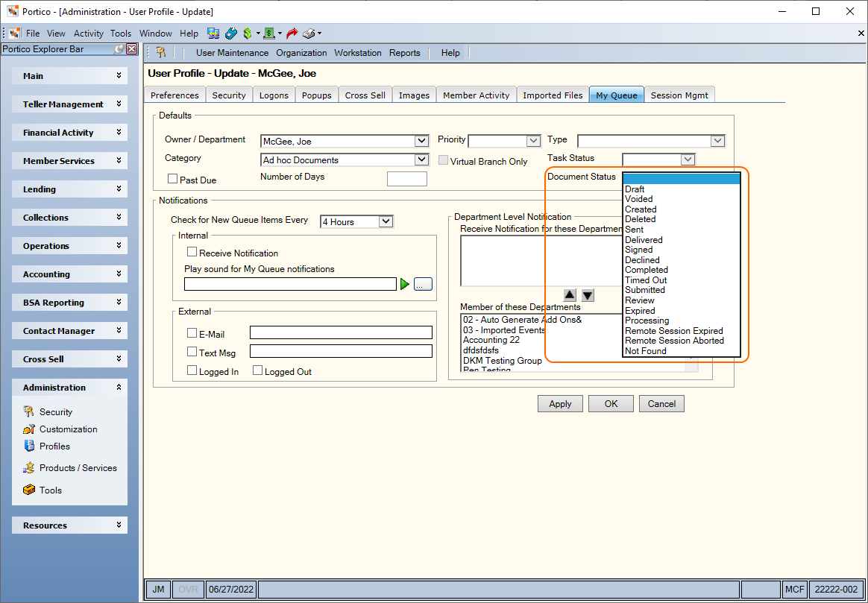Switch to the Session Mgmt tab

click(x=679, y=95)
